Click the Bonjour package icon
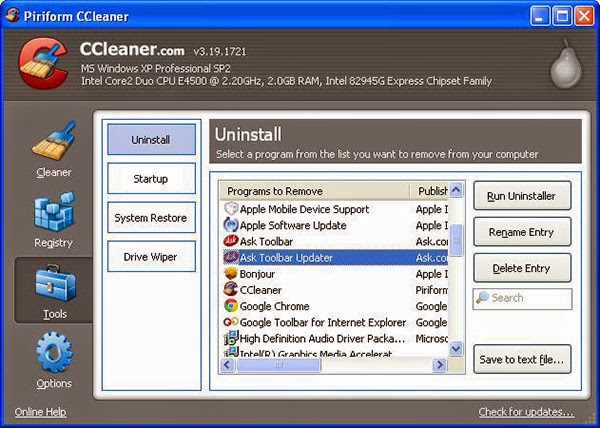The height and width of the screenshot is (428, 600). (231, 273)
